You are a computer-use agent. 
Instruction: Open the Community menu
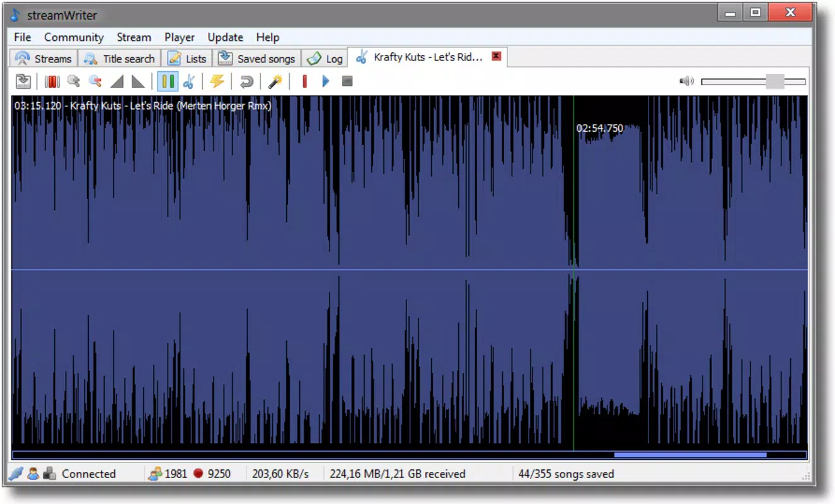[x=74, y=37]
